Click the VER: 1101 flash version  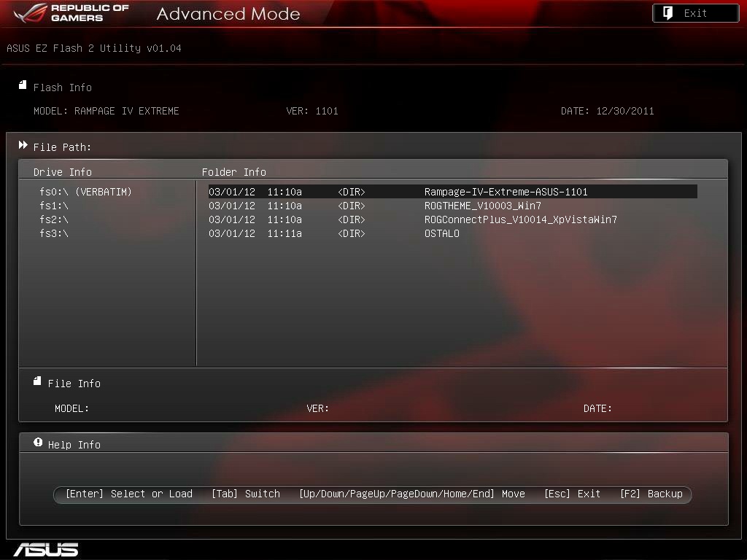312,111
